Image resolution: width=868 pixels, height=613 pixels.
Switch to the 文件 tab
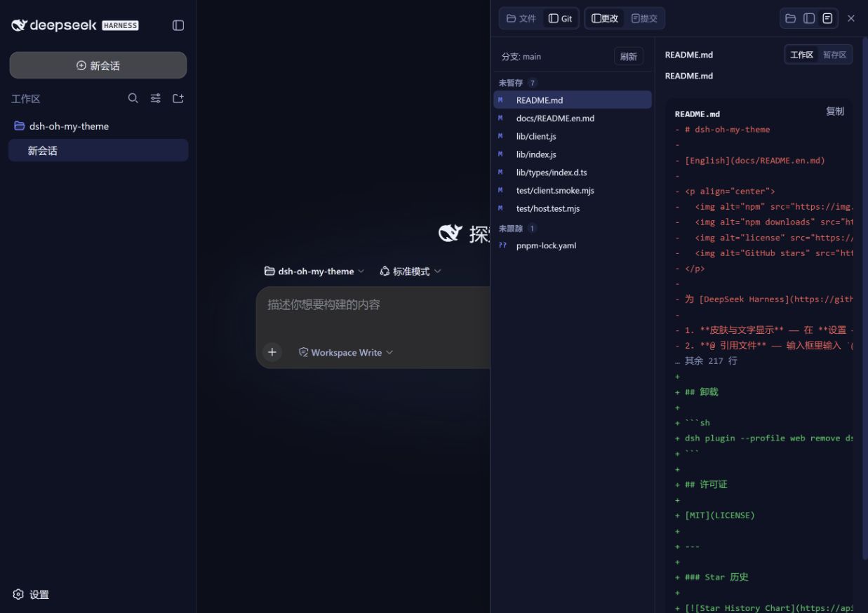click(x=521, y=18)
